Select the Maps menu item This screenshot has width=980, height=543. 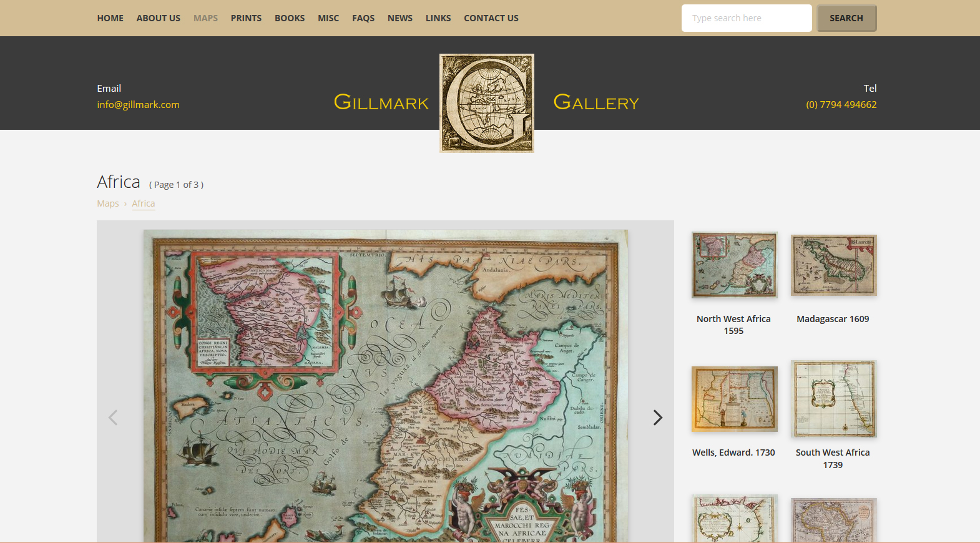(x=205, y=18)
